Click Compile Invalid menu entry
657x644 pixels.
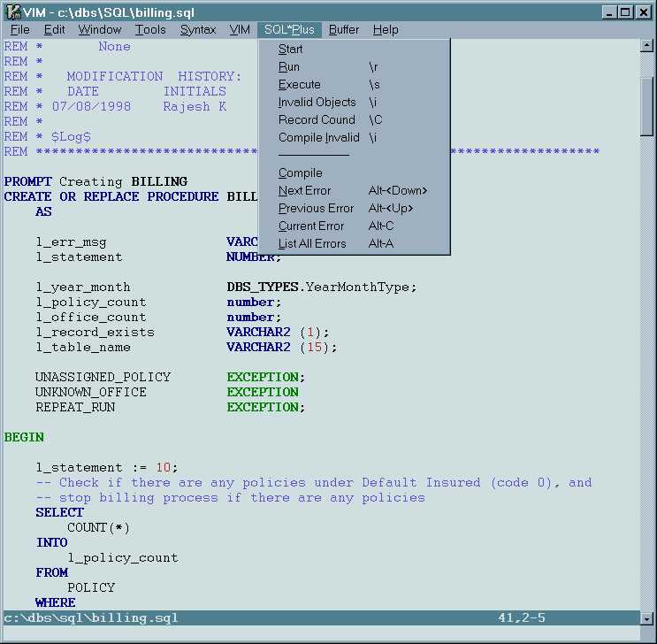click(318, 137)
